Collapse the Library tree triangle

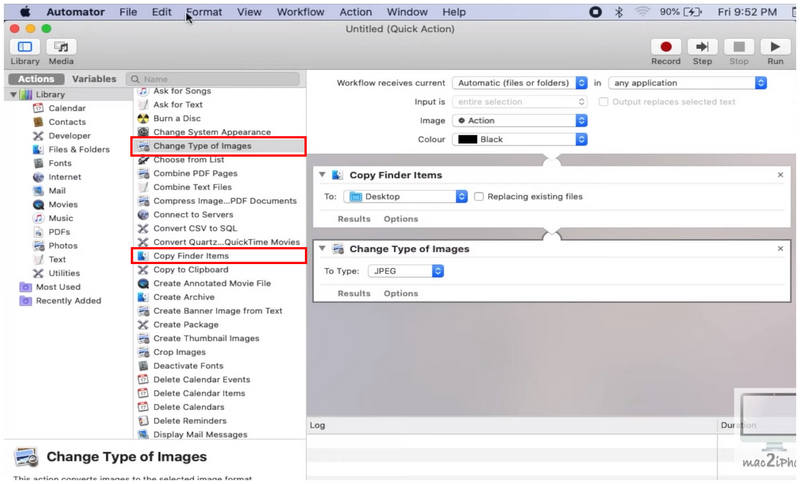13,95
